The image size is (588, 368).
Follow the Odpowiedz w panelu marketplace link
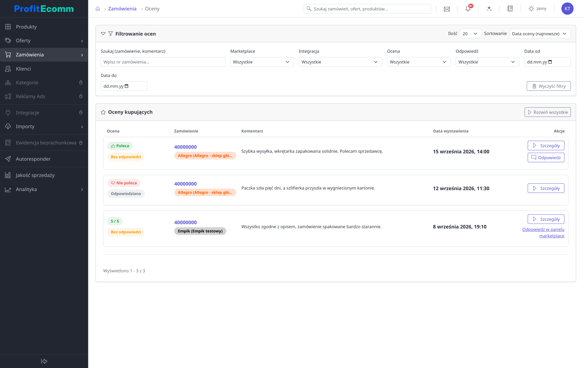point(543,233)
